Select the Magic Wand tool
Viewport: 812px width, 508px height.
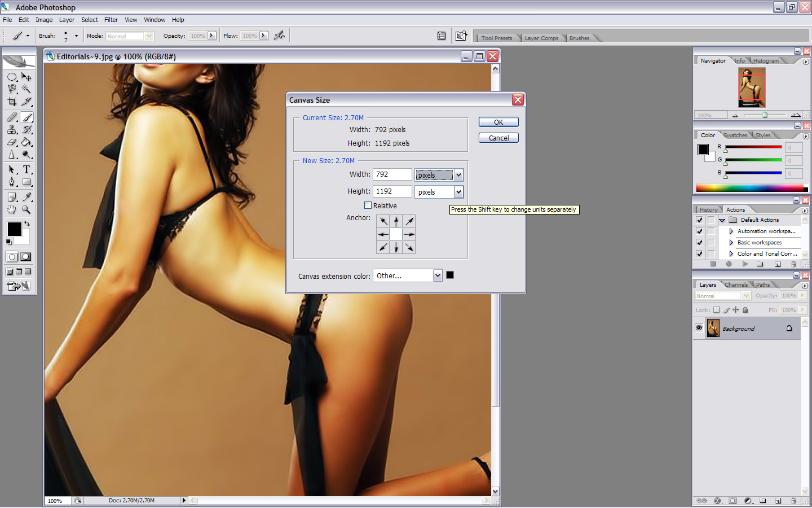coord(27,89)
